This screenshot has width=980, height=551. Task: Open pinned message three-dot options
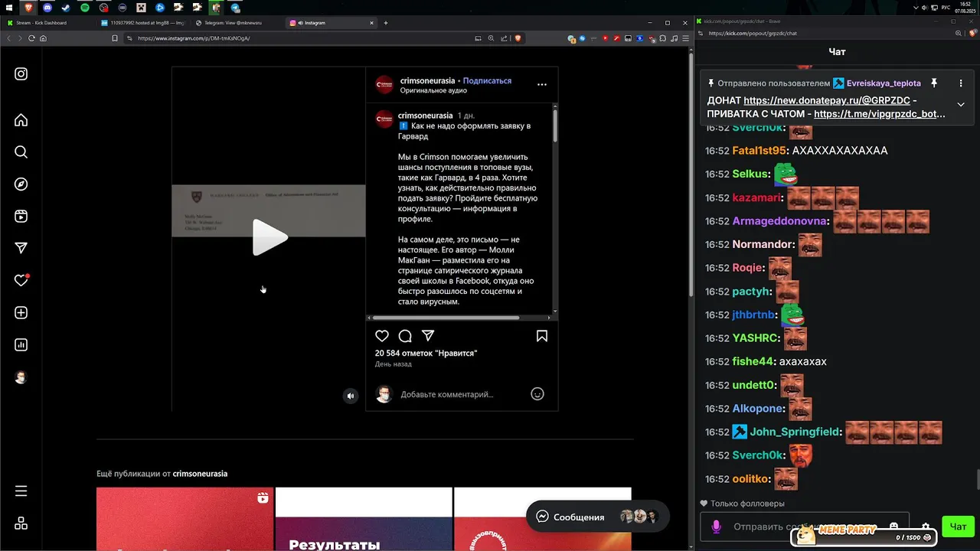pos(961,83)
